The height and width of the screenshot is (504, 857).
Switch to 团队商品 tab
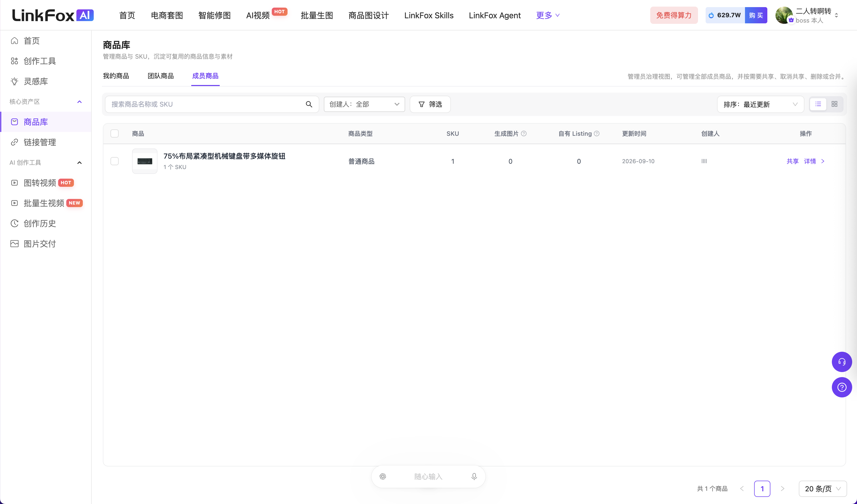161,76
